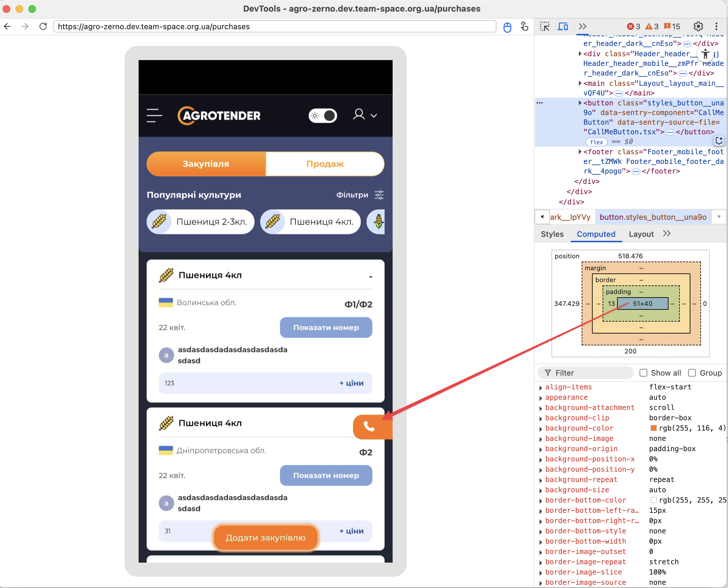Expand the background-color computed property
The height and width of the screenshot is (588, 728).
click(x=541, y=428)
